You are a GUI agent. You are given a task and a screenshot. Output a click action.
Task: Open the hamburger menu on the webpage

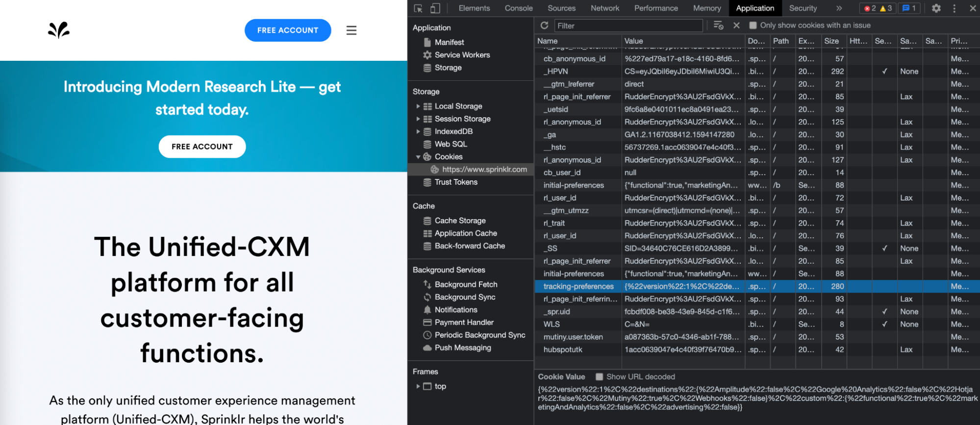click(352, 30)
